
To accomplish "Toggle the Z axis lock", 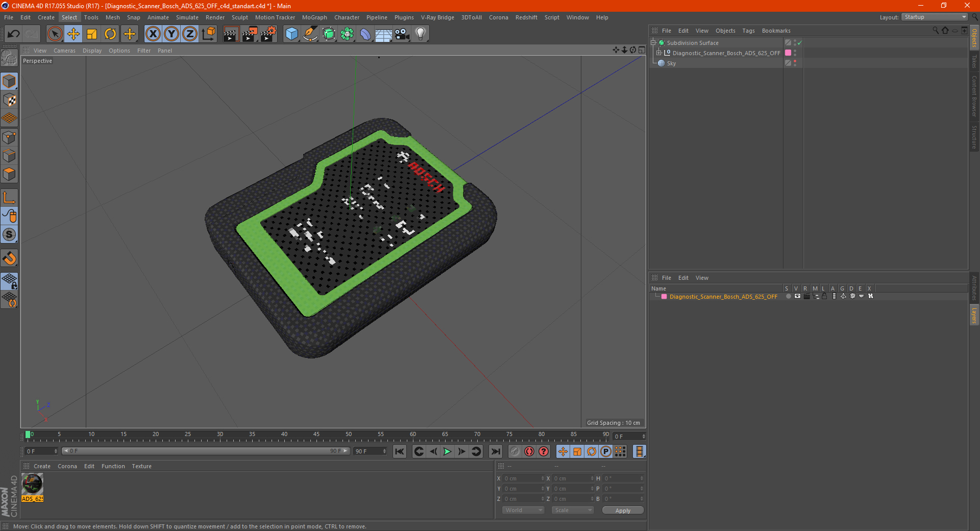I will click(190, 34).
